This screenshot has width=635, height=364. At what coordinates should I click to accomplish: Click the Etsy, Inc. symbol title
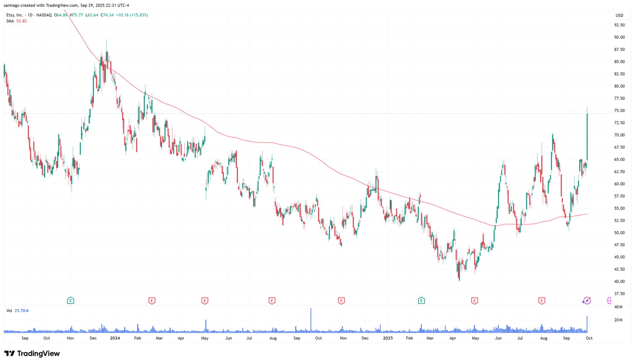15,15
